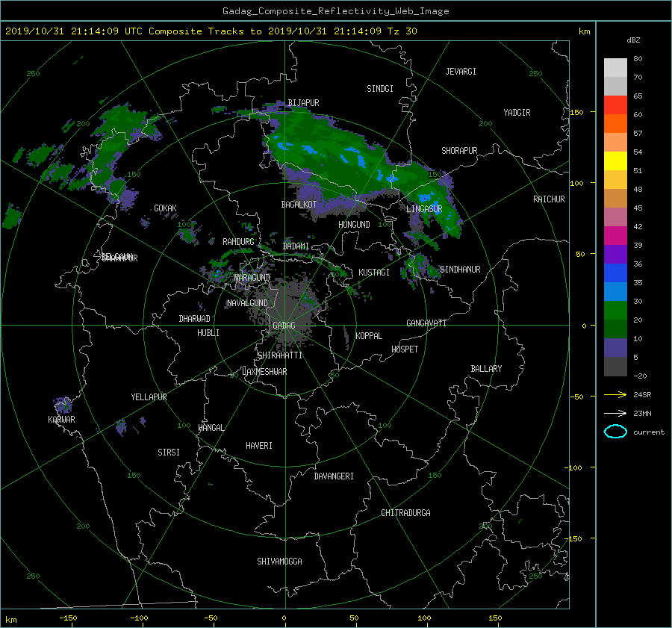Select the yellow 51-54 dBZ legend swatch
This screenshot has height=628, width=672.
(615, 161)
